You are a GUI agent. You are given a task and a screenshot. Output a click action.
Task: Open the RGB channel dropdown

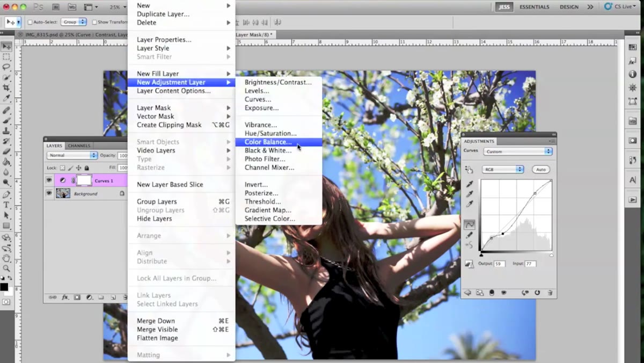[503, 169]
